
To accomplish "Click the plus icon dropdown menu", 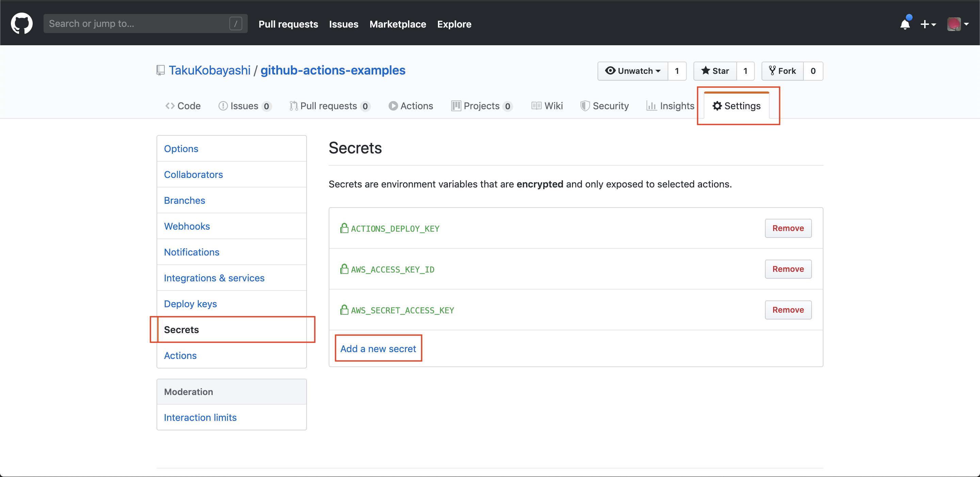I will click(928, 24).
